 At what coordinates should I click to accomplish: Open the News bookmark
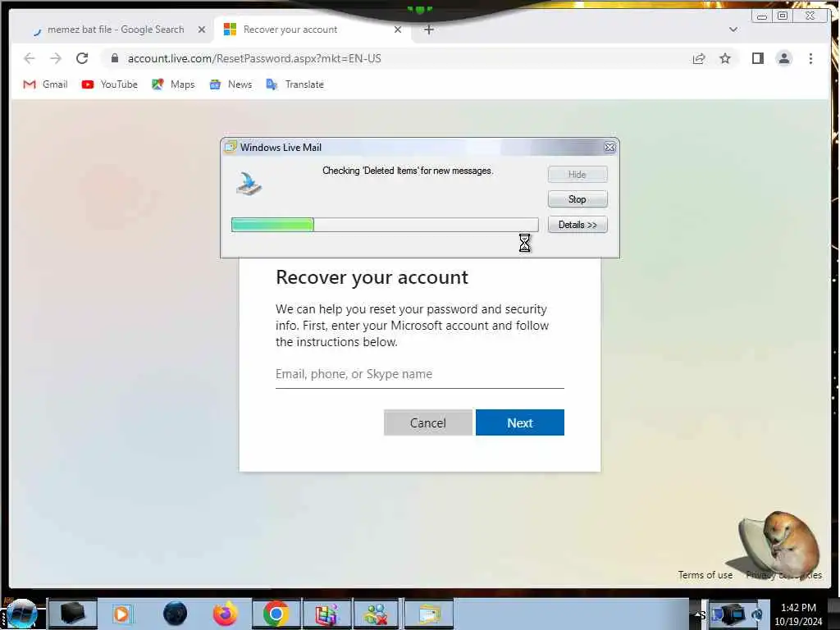(231, 84)
